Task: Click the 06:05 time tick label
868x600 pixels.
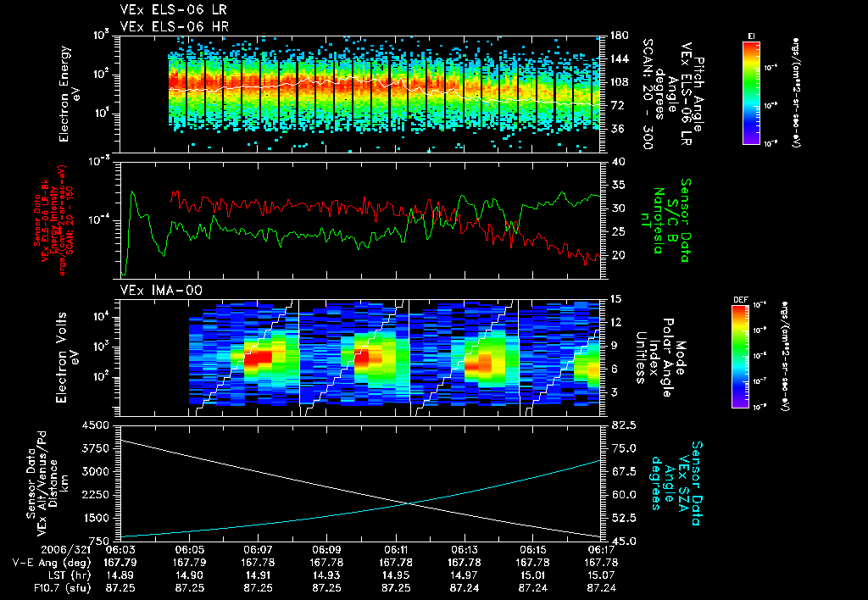Action: 189,551
